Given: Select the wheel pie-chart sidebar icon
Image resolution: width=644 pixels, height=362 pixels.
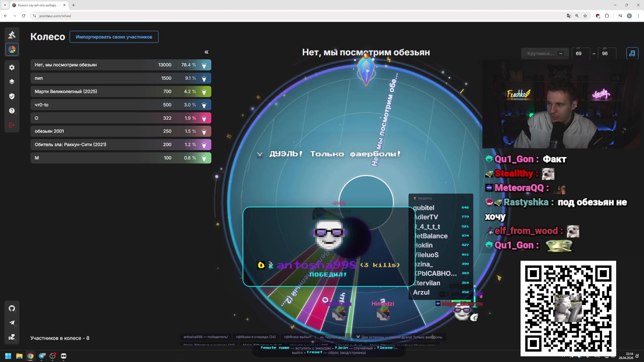Looking at the screenshot, I should click(x=12, y=50).
